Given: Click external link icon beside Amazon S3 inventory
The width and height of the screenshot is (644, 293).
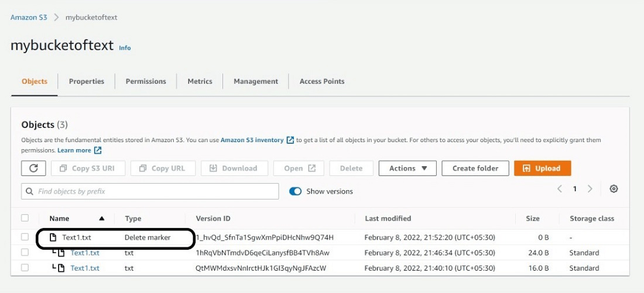Looking at the screenshot, I should tap(290, 140).
